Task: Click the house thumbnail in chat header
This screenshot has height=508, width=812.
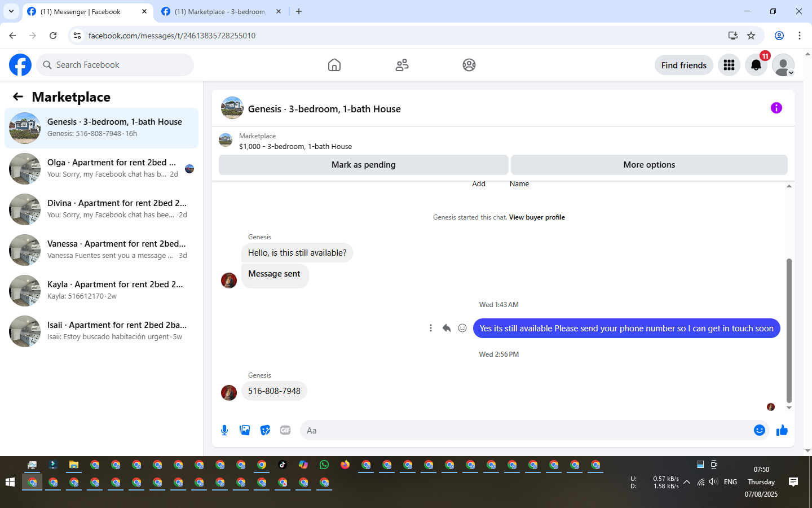Action: tap(232, 108)
